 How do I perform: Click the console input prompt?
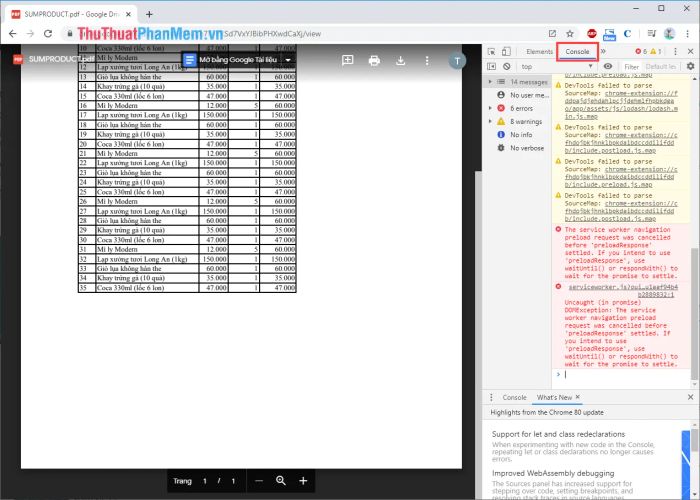coord(625,375)
